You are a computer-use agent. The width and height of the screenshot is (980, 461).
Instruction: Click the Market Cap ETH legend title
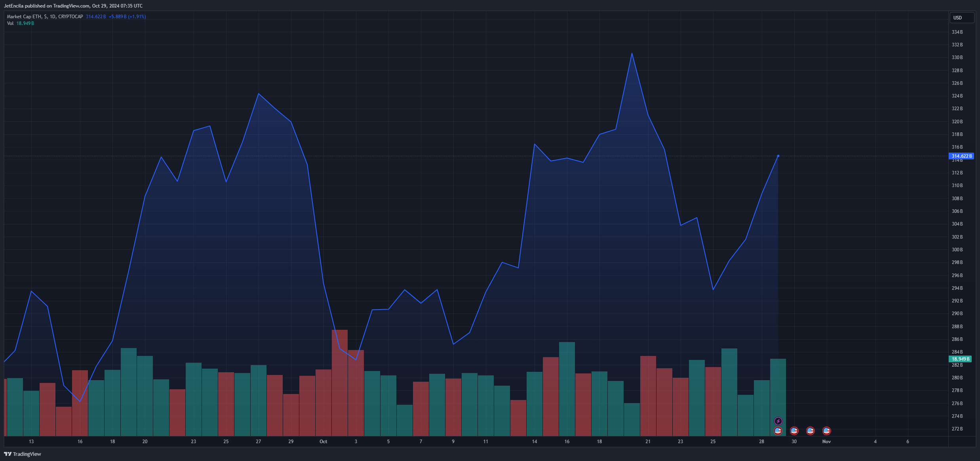click(x=24, y=17)
